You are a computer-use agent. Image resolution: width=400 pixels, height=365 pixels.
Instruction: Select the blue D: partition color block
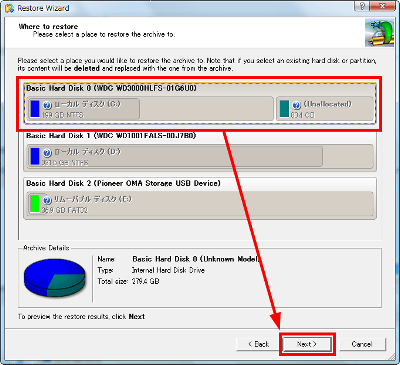[35, 156]
